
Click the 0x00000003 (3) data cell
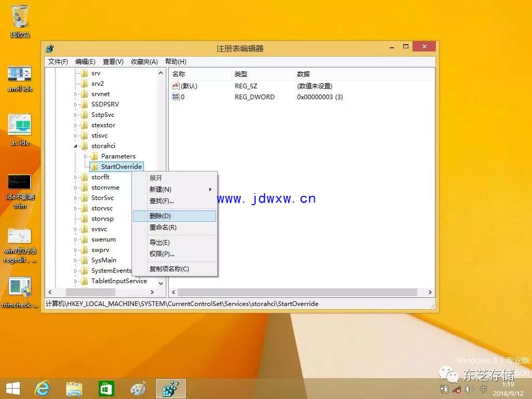tap(320, 97)
